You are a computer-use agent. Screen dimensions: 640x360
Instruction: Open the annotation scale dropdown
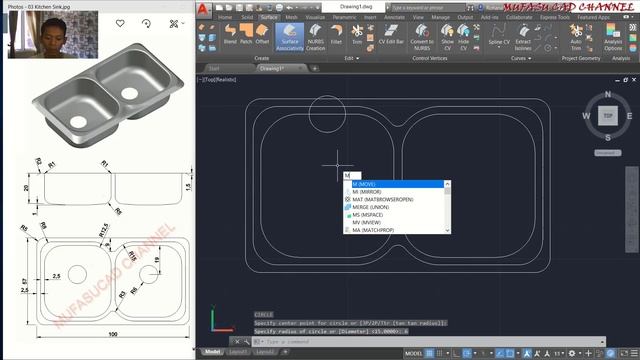(x=558, y=353)
